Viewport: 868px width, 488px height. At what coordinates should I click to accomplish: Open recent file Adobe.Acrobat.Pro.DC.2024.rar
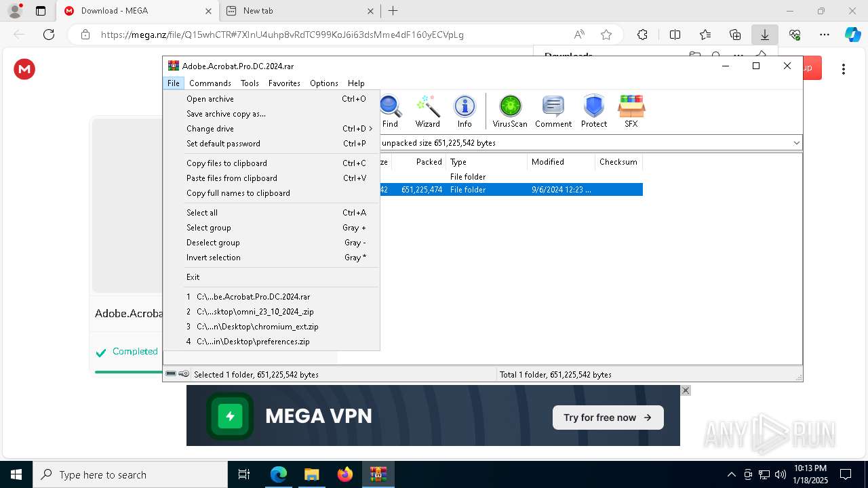tap(271, 297)
